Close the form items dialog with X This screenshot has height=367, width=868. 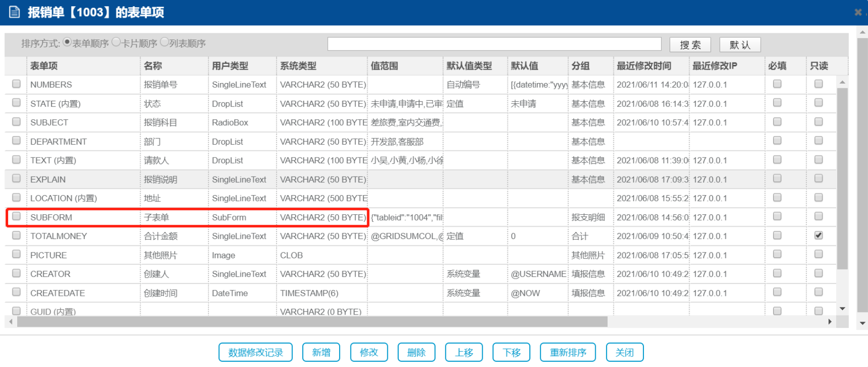[858, 12]
